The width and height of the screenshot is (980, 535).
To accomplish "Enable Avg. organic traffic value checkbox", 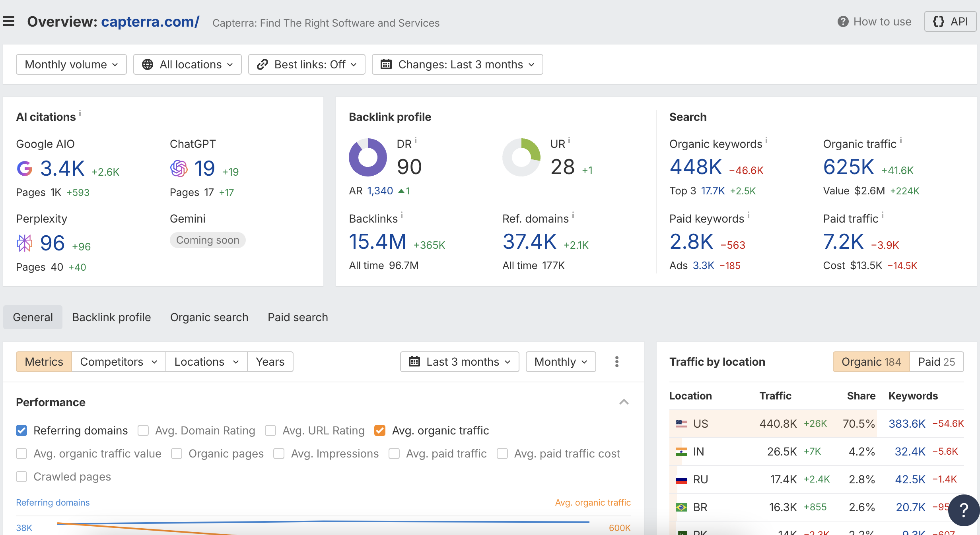I will [21, 454].
